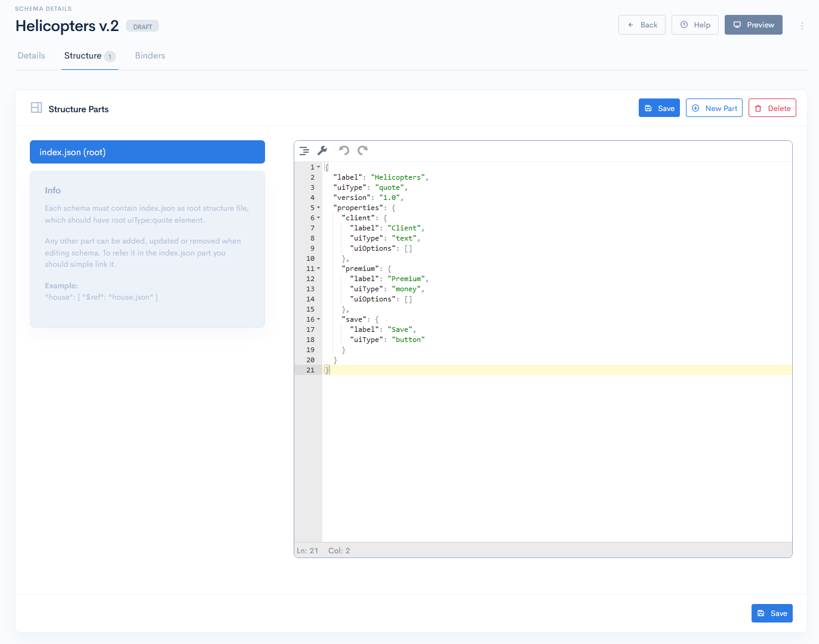Screen dimensions: 819x644
Task: Go Back to previous page
Action: tap(642, 25)
